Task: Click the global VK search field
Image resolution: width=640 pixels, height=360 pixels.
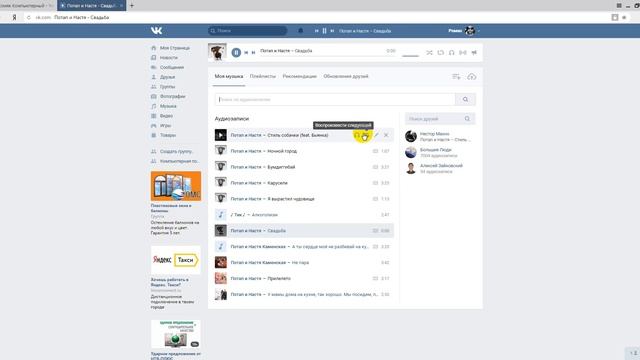Action: pos(247,31)
